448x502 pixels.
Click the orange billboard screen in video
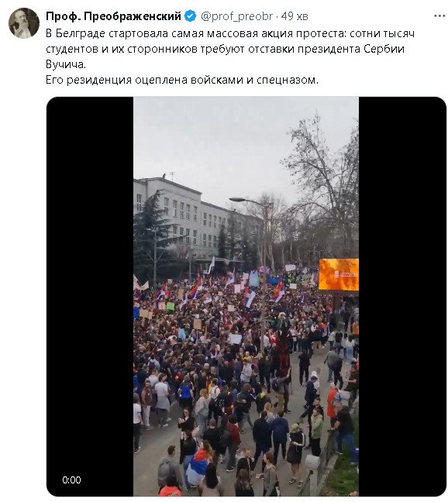click(x=339, y=274)
